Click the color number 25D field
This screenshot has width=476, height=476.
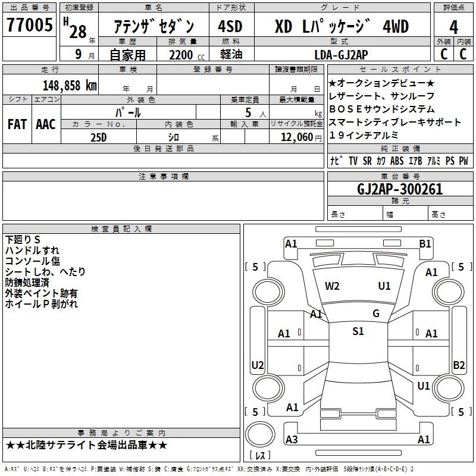tap(99, 137)
